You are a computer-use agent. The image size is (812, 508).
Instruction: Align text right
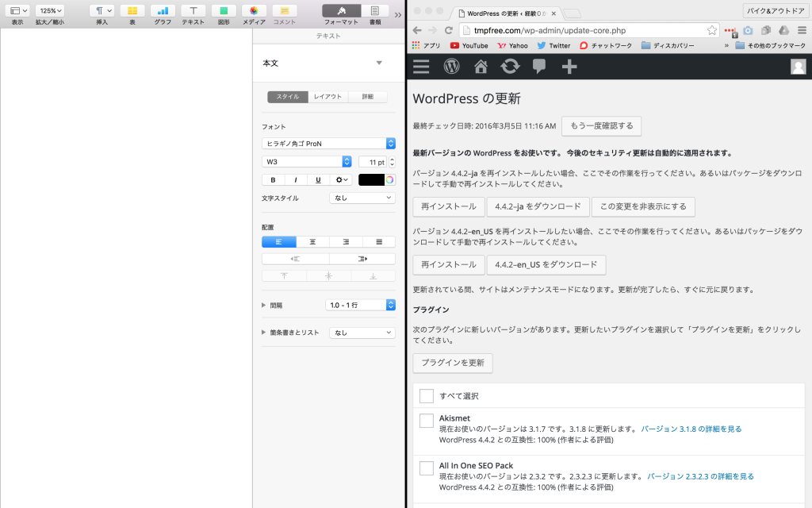(346, 241)
